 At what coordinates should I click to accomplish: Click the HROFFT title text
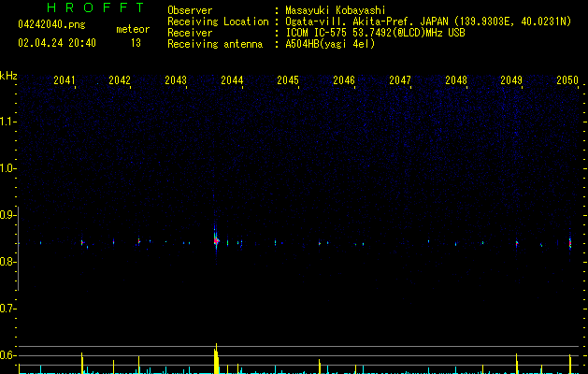pyautogui.click(x=96, y=7)
